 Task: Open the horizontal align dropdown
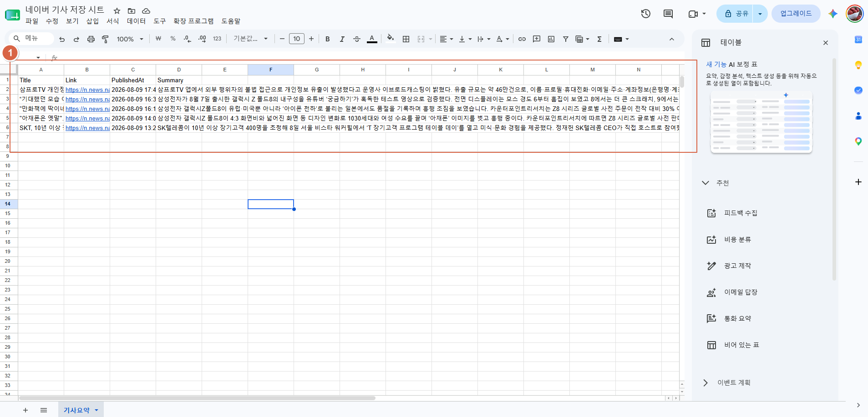446,39
